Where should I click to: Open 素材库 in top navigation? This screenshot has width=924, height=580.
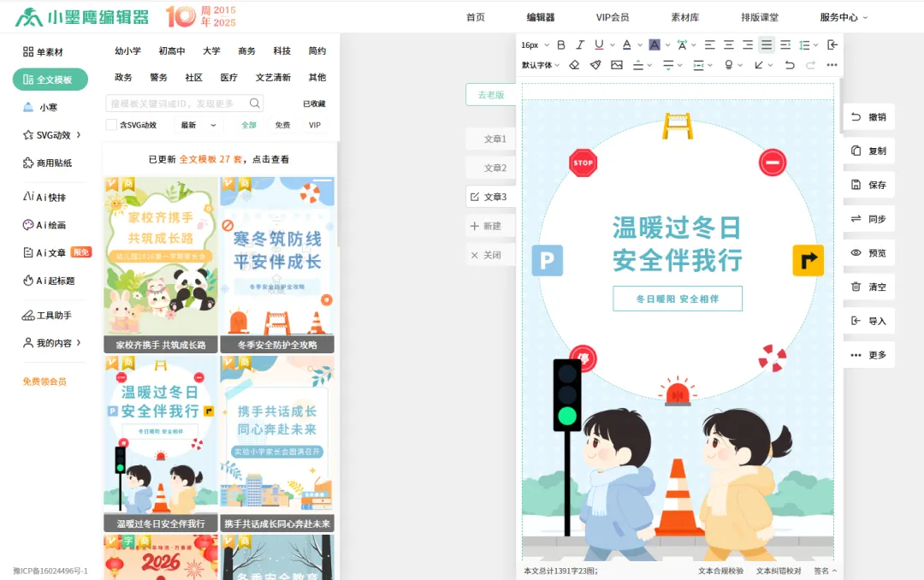pos(684,17)
